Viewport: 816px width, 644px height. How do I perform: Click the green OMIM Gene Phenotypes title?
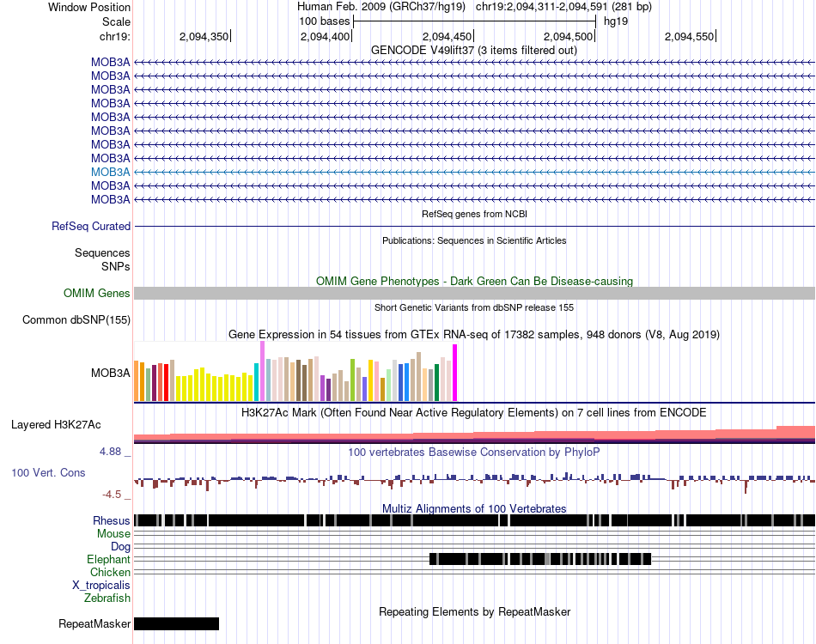(x=475, y=281)
